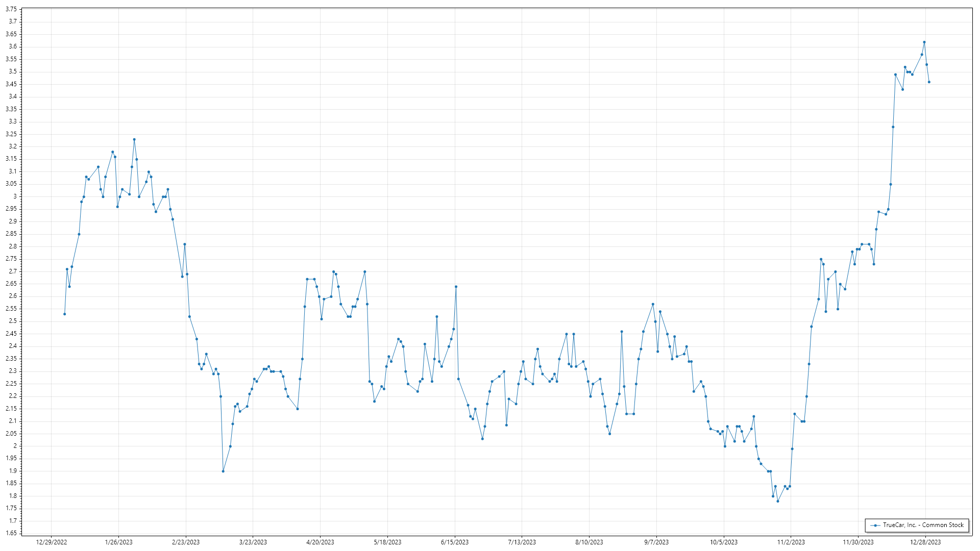Click the last data point of the series
Screen dimensions: 980x551
point(929,82)
